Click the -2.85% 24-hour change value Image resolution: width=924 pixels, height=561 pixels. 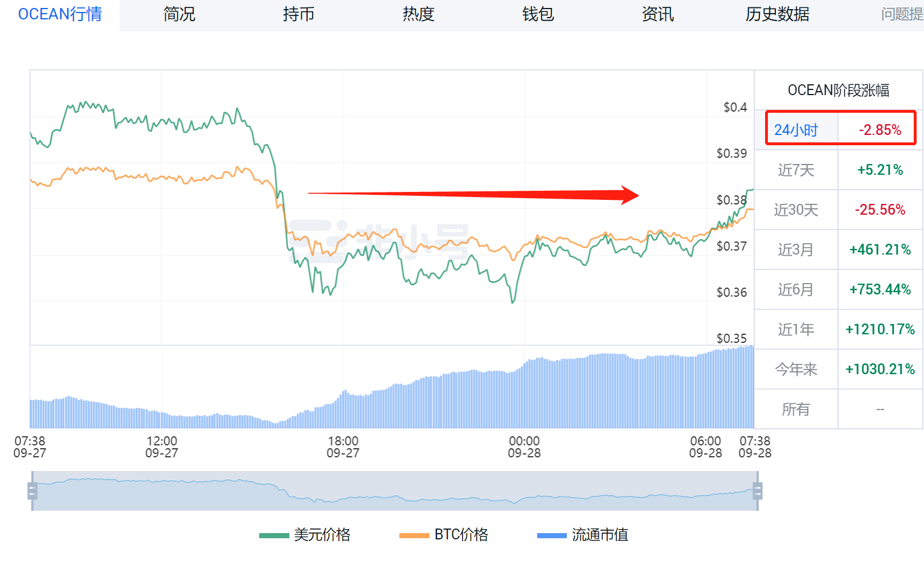point(880,130)
